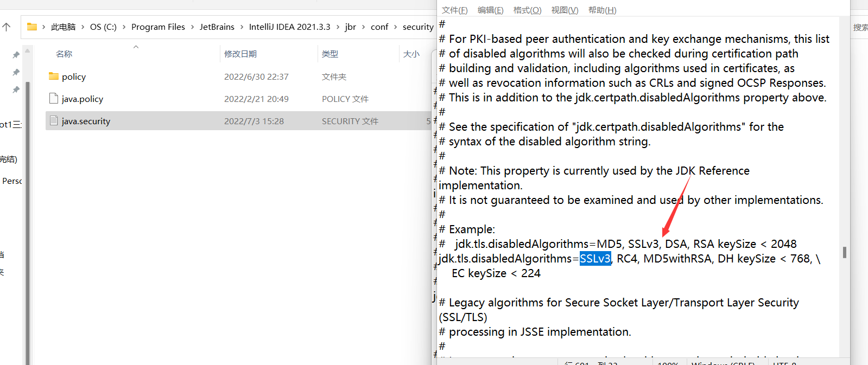The width and height of the screenshot is (868, 365).
Task: Click the second quick-access pin icon
Action: click(x=16, y=72)
